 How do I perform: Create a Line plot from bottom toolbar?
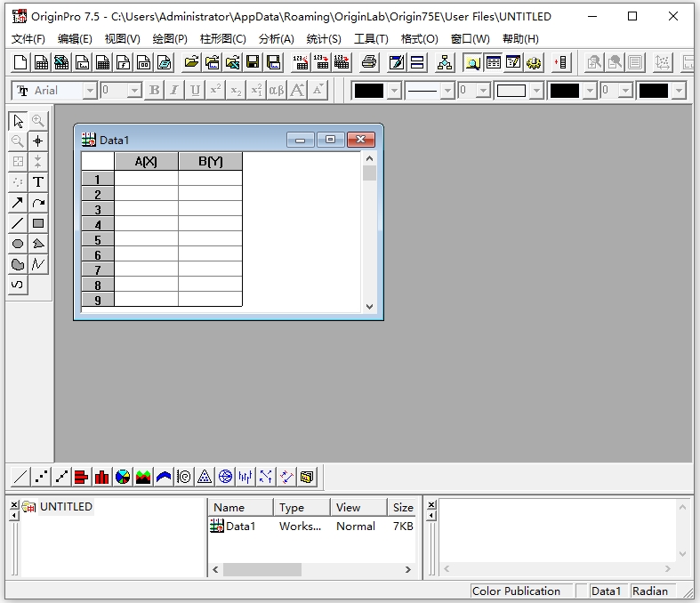coord(20,477)
